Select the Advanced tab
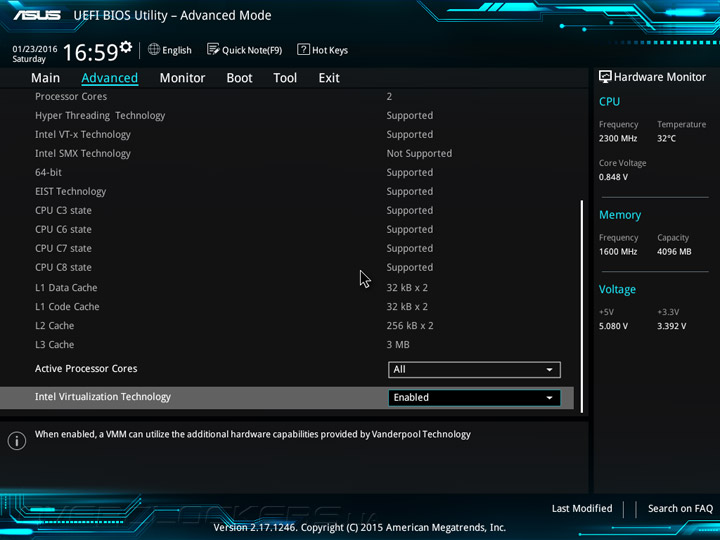Image resolution: width=720 pixels, height=540 pixels. (109, 78)
